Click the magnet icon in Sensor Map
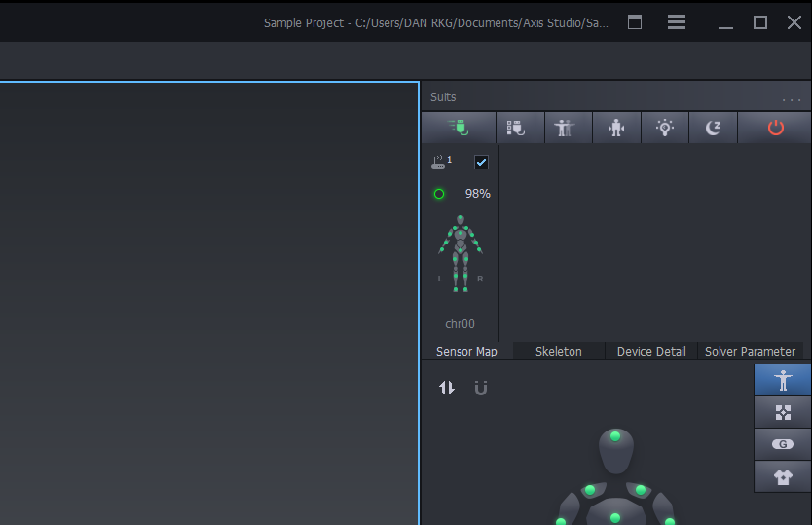 coord(481,388)
